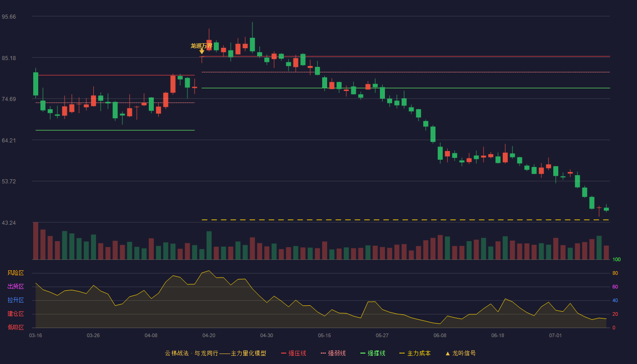Pick the 03-16 date on the time axis

point(35,335)
